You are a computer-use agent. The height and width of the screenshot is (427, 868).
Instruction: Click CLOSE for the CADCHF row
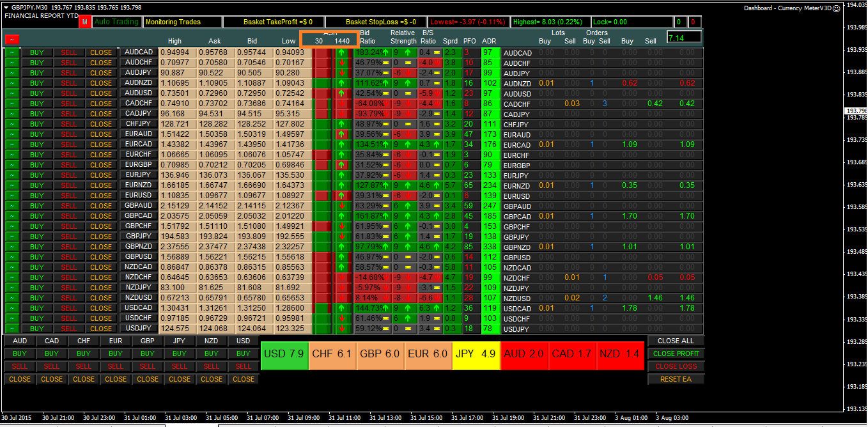coord(101,104)
